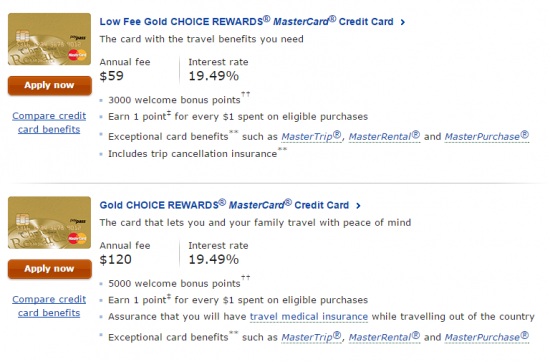550x362 pixels.
Task: Click the chevron arrow after Gold CHOICE REWARDS title
Action: (x=358, y=206)
